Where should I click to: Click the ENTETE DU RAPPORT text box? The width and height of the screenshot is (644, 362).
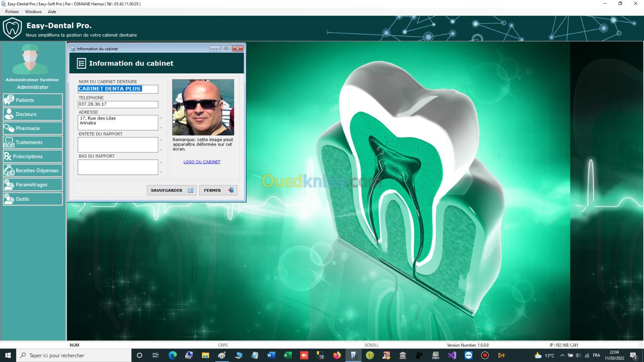pyautogui.click(x=118, y=145)
